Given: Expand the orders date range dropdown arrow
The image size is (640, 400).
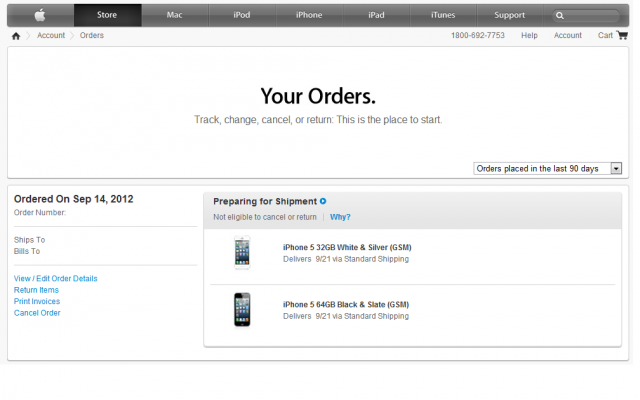Looking at the screenshot, I should click(616, 168).
